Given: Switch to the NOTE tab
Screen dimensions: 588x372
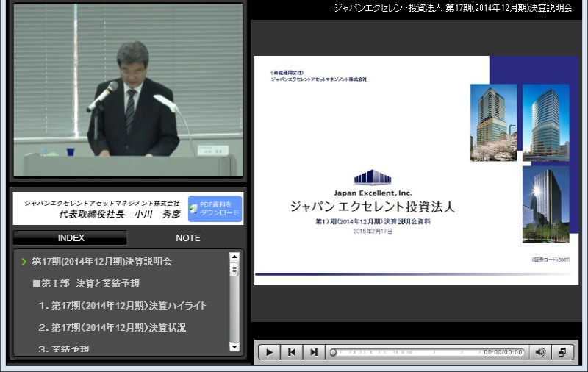Looking at the screenshot, I should point(188,237).
